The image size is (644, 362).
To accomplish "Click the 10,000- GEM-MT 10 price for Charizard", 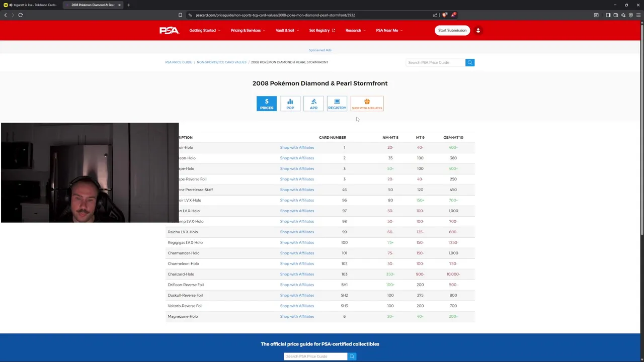I will tap(453, 274).
